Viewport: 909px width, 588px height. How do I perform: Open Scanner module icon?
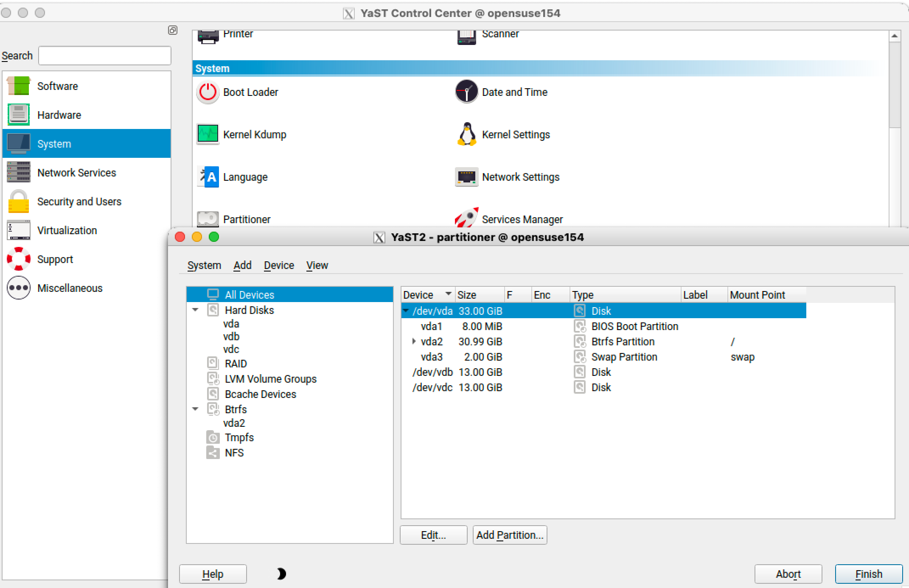pos(466,36)
